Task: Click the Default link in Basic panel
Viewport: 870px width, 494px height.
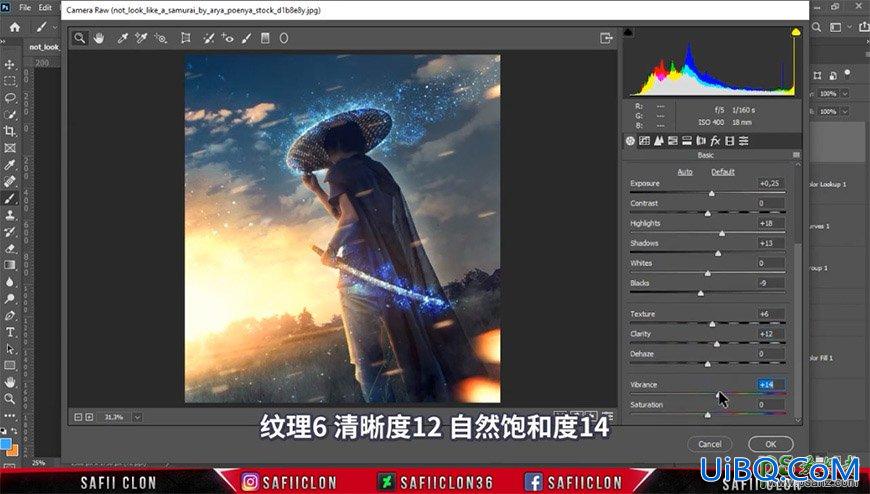Action: 722,172
